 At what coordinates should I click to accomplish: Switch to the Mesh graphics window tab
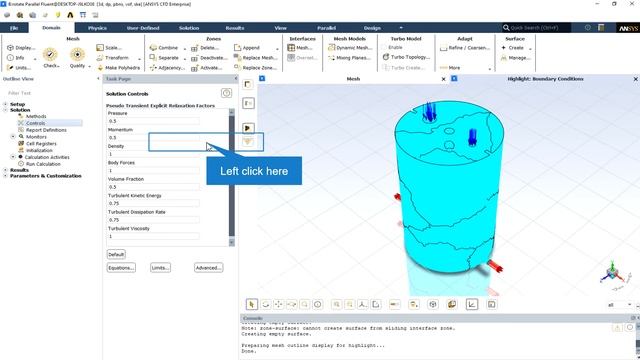point(353,79)
